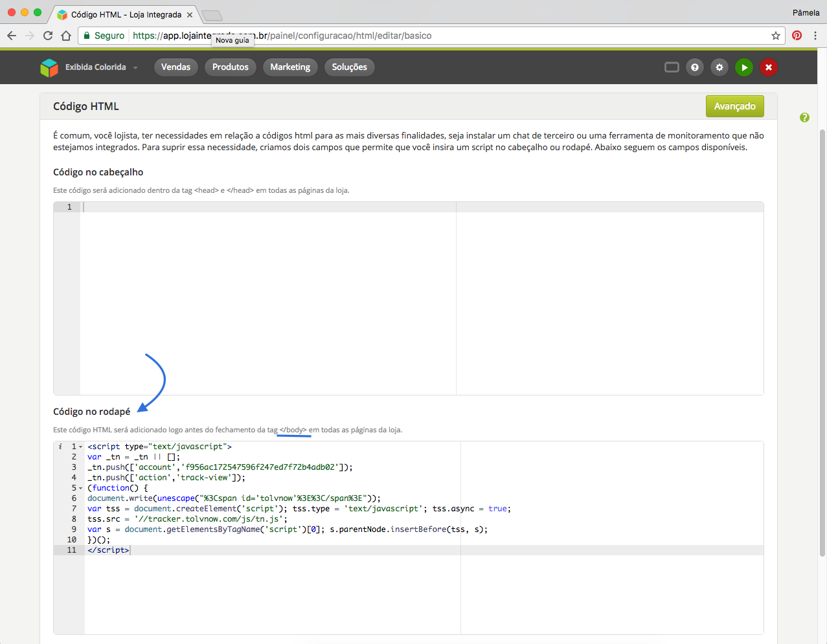Collapse code fold arrow on line 5
The image size is (827, 644).
coord(81,488)
